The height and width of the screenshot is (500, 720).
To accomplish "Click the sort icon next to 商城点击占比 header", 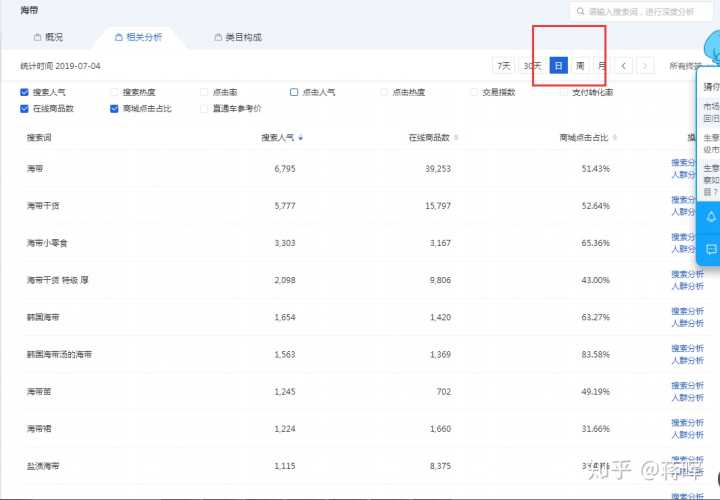I will (615, 137).
